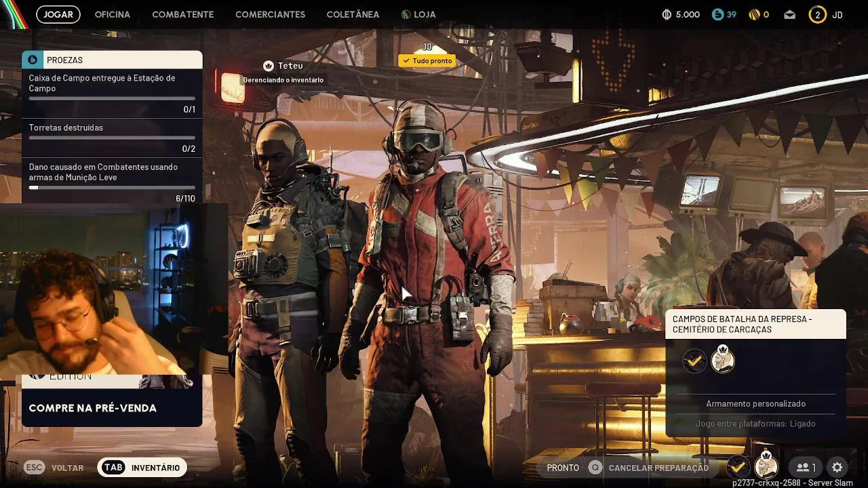Switch to the OFICINA tab
This screenshot has height=488, width=868.
113,14
